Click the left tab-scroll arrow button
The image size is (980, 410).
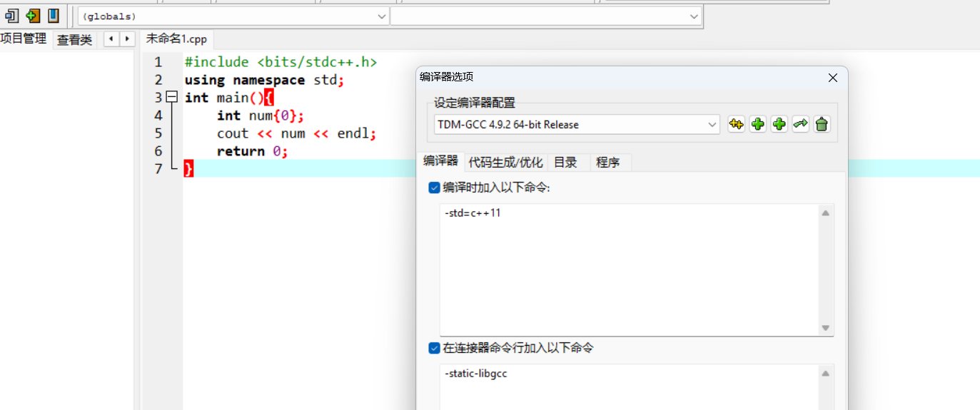point(111,39)
